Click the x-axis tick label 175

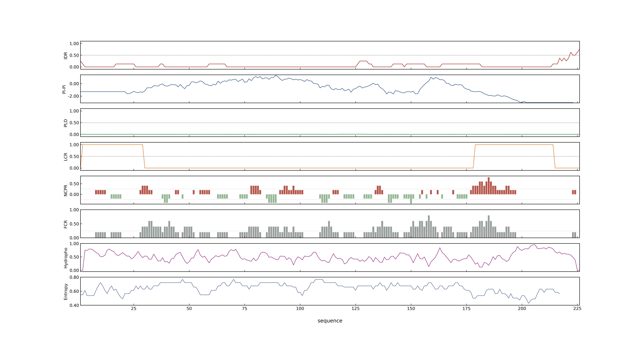click(466, 308)
